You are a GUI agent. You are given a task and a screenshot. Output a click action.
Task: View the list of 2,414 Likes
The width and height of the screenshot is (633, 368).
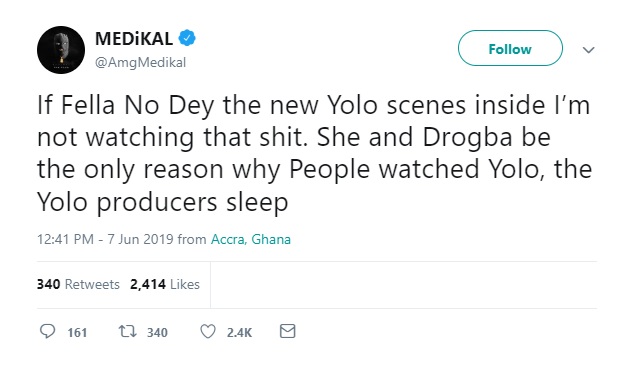[x=165, y=284]
